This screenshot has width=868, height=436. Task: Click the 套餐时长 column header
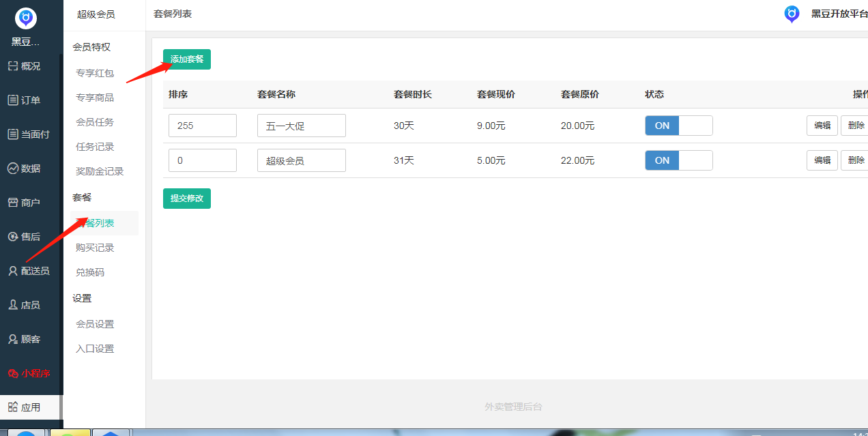pyautogui.click(x=413, y=94)
